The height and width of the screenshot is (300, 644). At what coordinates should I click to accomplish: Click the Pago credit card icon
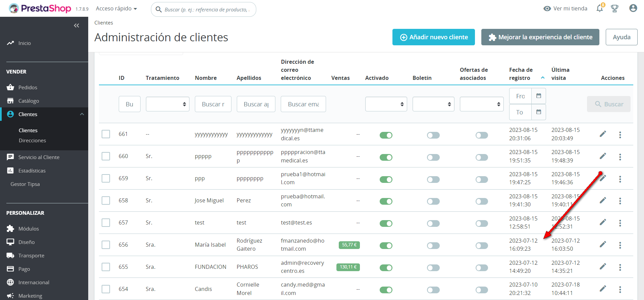(x=10, y=269)
